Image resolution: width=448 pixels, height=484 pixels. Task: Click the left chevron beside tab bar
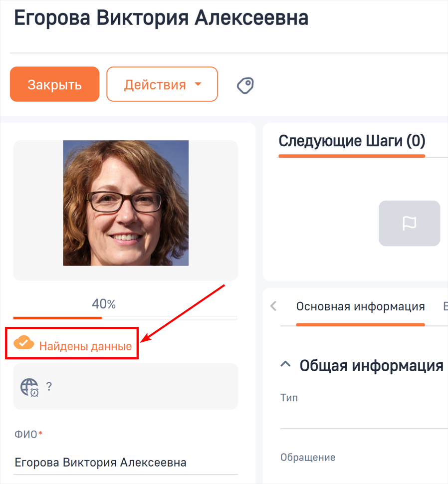pyautogui.click(x=273, y=306)
